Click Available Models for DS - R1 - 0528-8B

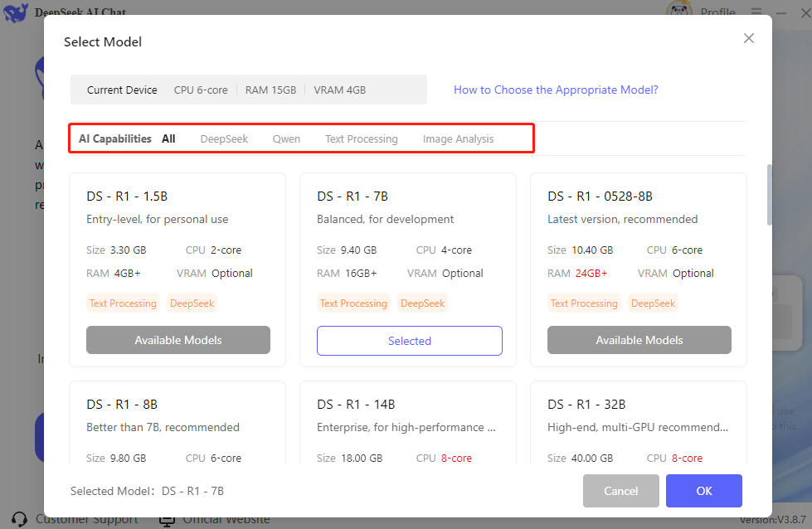(639, 340)
